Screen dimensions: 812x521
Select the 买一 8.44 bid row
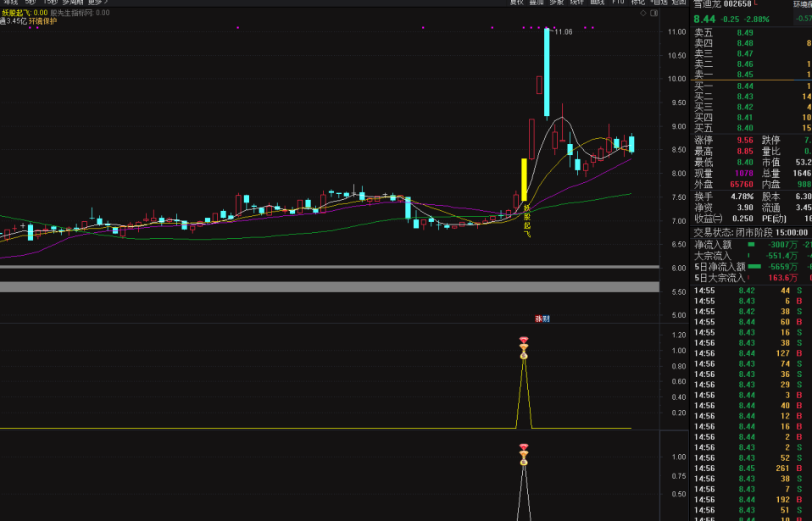[753, 86]
